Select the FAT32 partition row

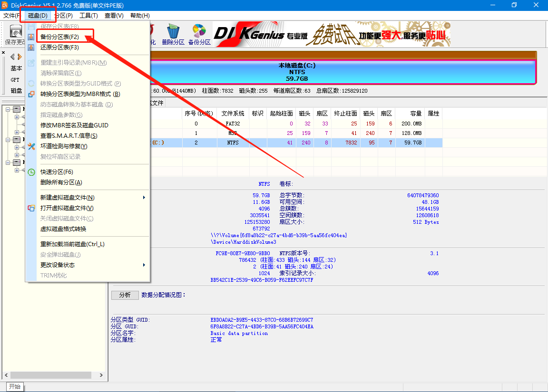[x=296, y=124]
